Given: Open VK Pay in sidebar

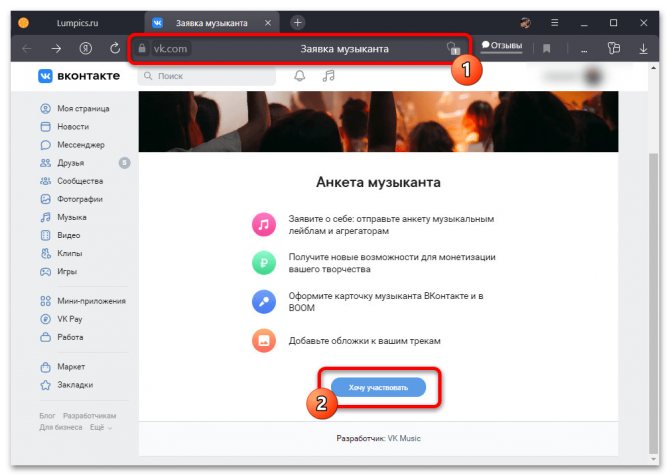Looking at the screenshot, I should pyautogui.click(x=61, y=319).
